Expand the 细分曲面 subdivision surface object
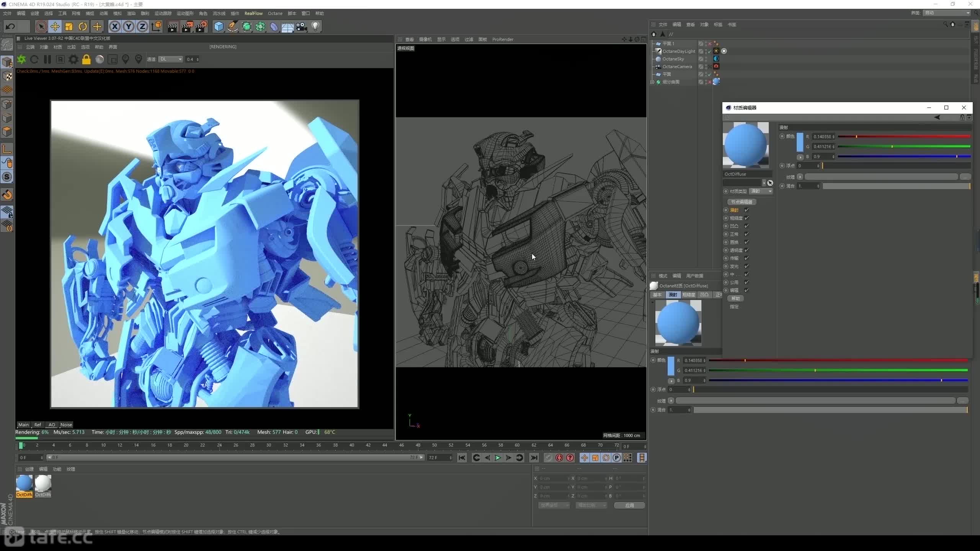Screen dimensions: 980x551 (653, 82)
